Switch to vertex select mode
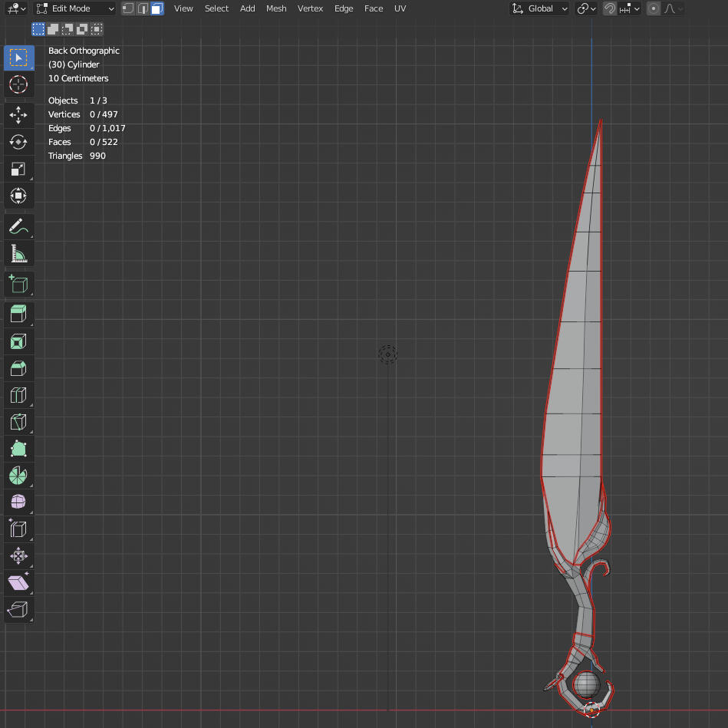The width and height of the screenshot is (728, 728). point(128,8)
